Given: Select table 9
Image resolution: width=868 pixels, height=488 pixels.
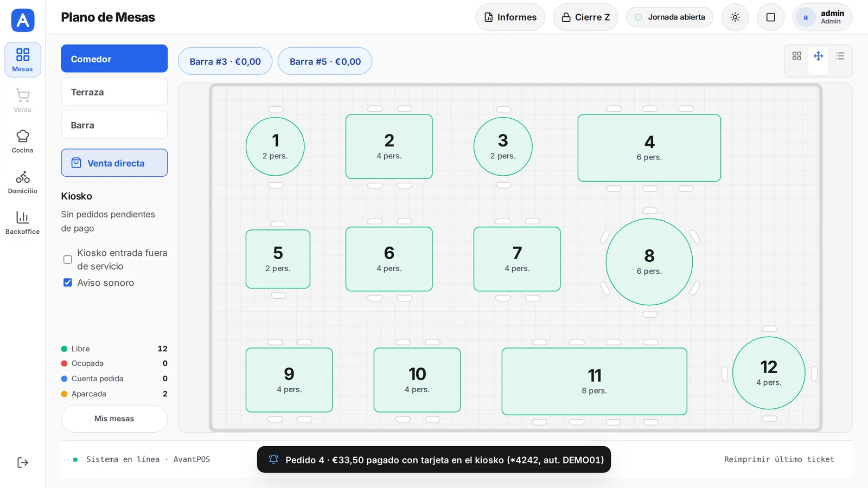Looking at the screenshot, I should (289, 380).
